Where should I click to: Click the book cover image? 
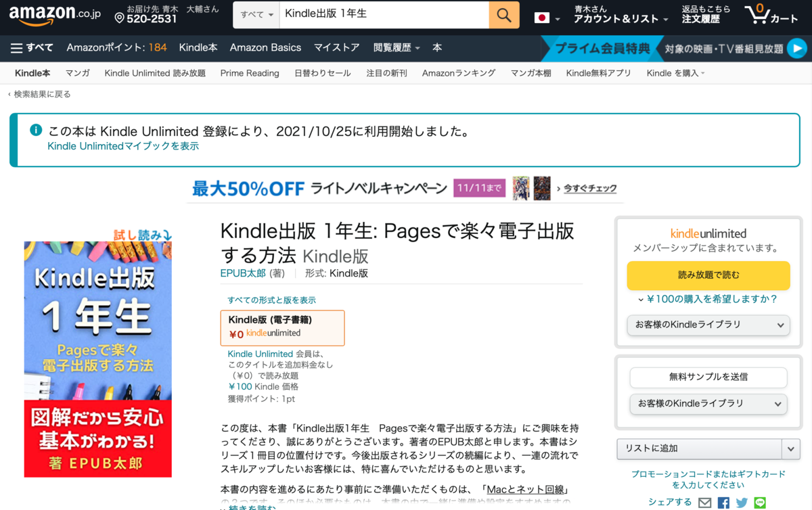click(97, 359)
